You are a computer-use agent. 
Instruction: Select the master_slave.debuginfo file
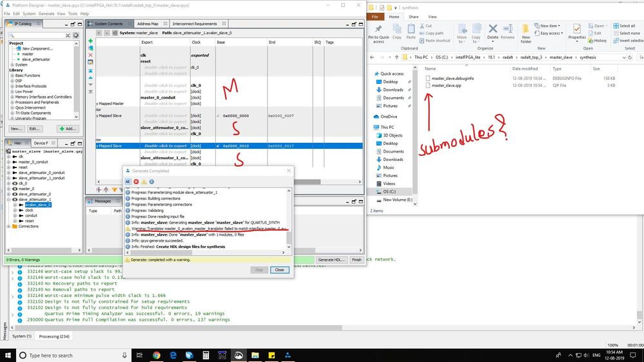[453, 78]
